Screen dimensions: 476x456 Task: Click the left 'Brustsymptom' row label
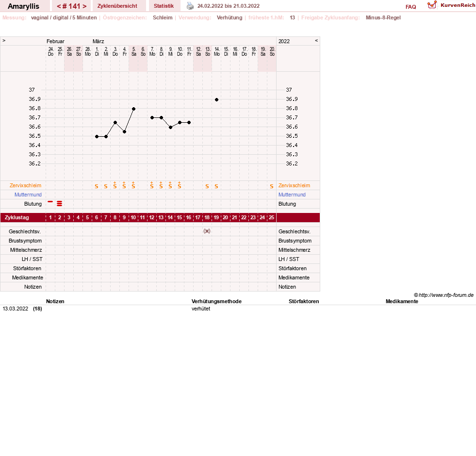click(x=25, y=241)
